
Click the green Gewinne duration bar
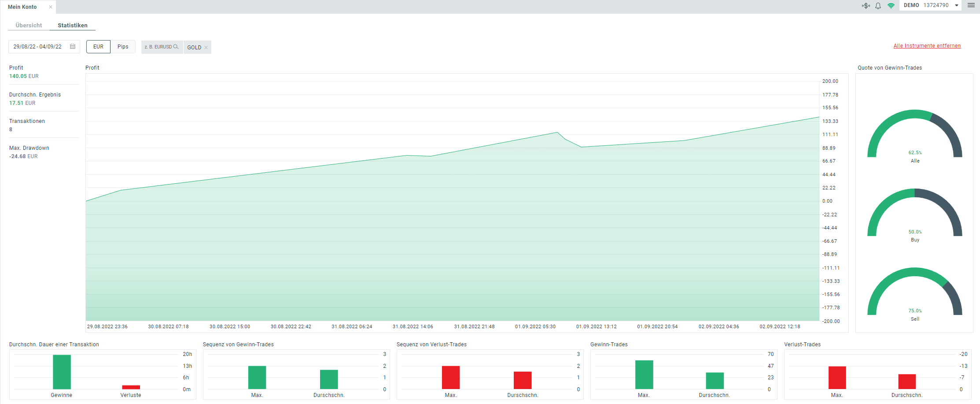pos(62,372)
